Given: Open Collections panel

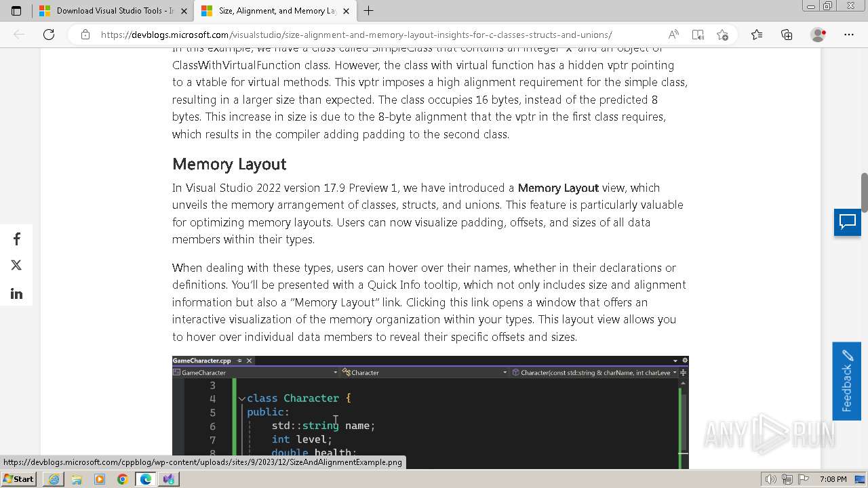Looking at the screenshot, I should 787,35.
